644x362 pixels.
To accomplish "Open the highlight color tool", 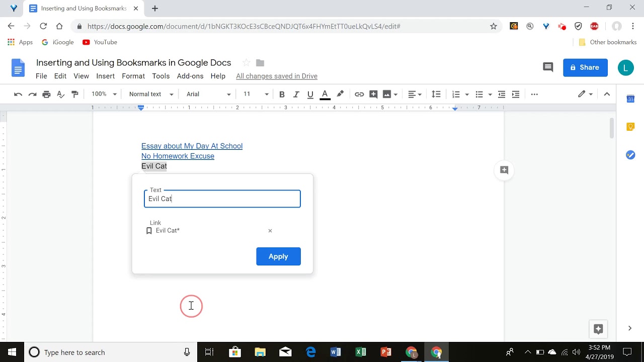I will (340, 94).
